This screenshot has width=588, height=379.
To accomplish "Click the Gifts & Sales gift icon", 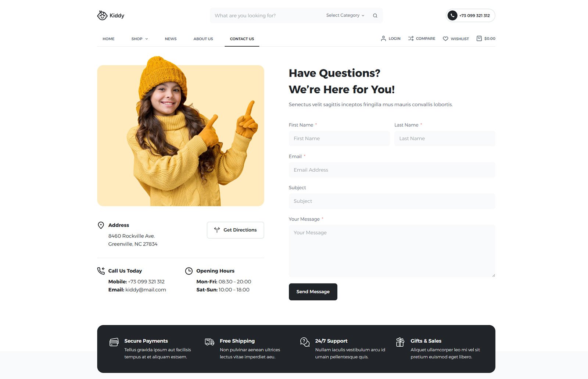I will point(400,342).
